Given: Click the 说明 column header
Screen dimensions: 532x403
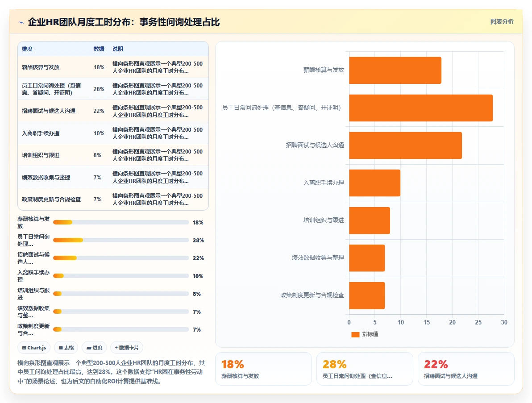Looking at the screenshot, I should tap(118, 49).
